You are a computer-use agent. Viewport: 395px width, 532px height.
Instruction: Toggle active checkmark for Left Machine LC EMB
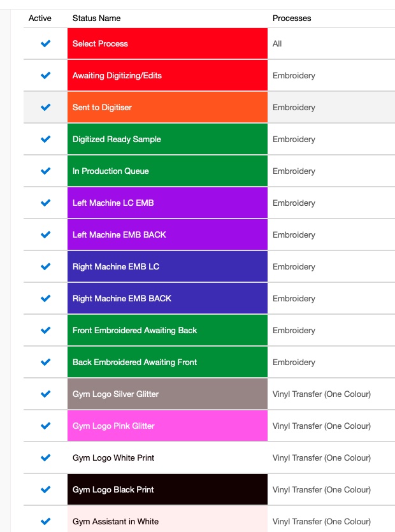click(45, 203)
